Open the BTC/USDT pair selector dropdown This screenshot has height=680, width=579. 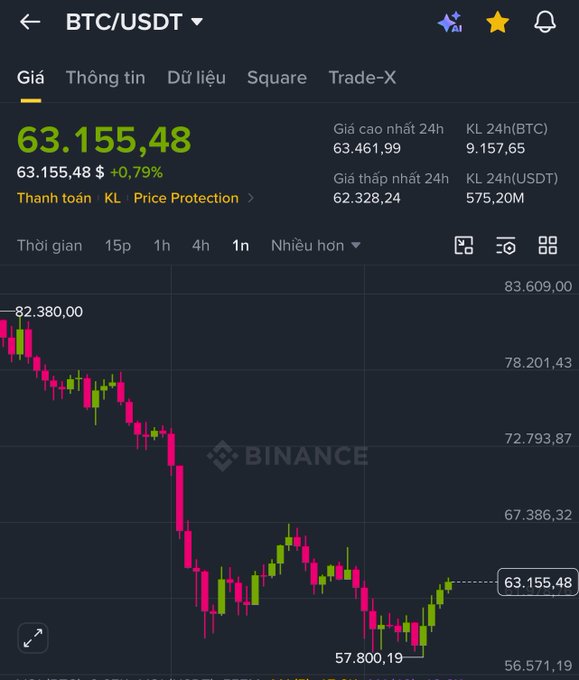click(134, 22)
